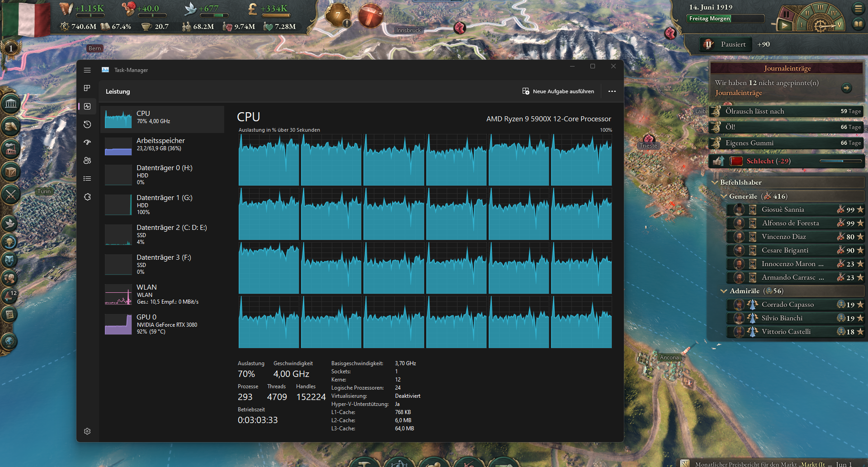Set game speed to II
Image resolution: width=868 pixels, height=467 pixels.
(x=807, y=13)
